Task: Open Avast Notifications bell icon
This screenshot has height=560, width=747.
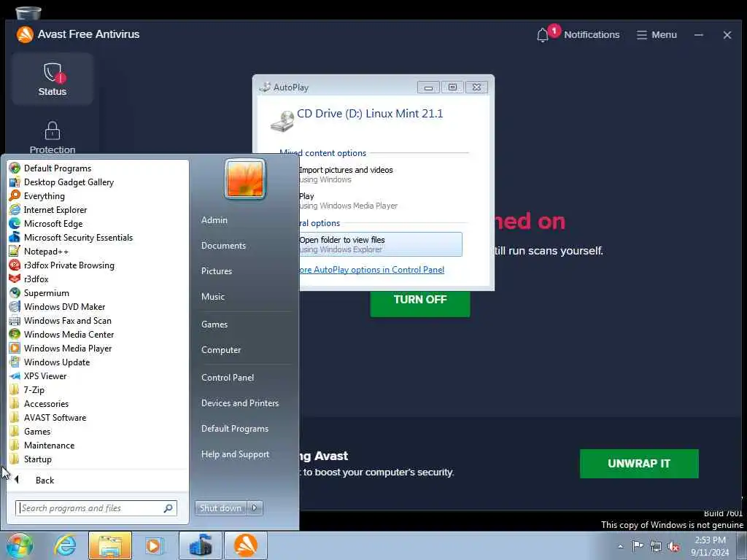Action: 542,35
